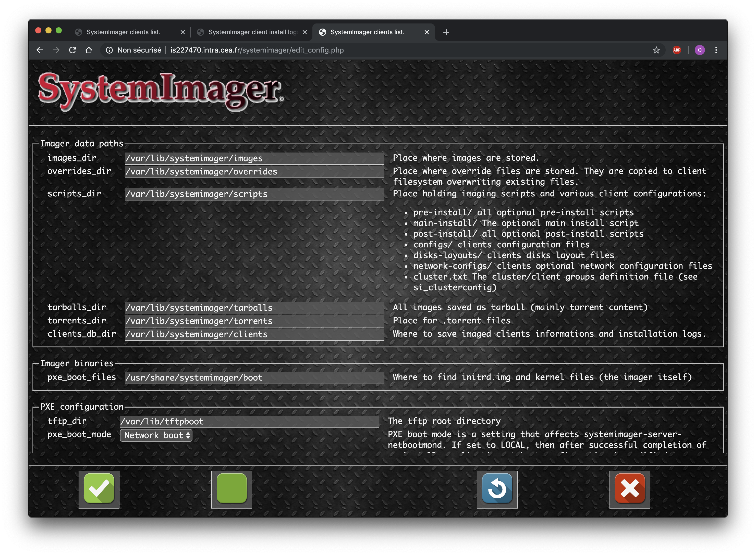This screenshot has width=756, height=555.
Task: Click the 'images_dir' label
Action: point(72,158)
